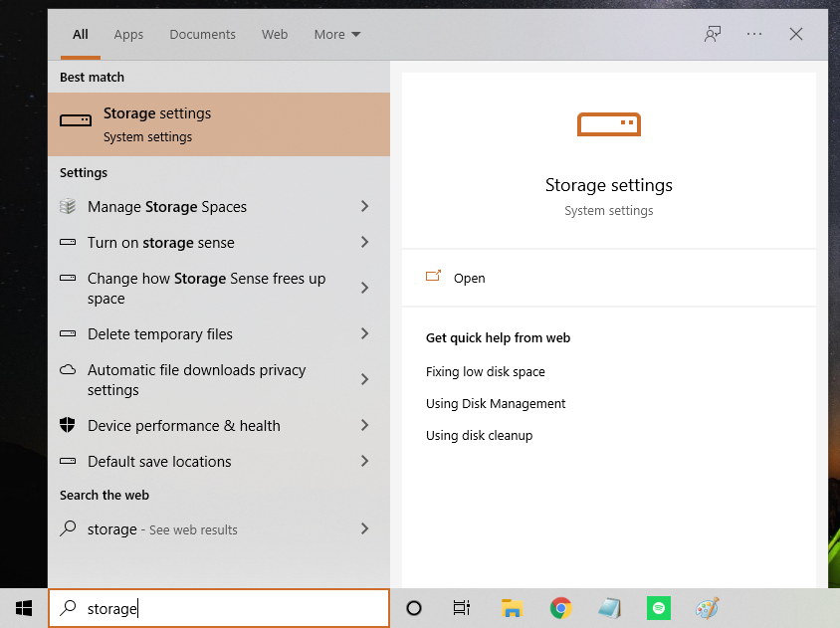The height and width of the screenshot is (628, 840).
Task: Click the Windows Start button
Action: pos(24,608)
